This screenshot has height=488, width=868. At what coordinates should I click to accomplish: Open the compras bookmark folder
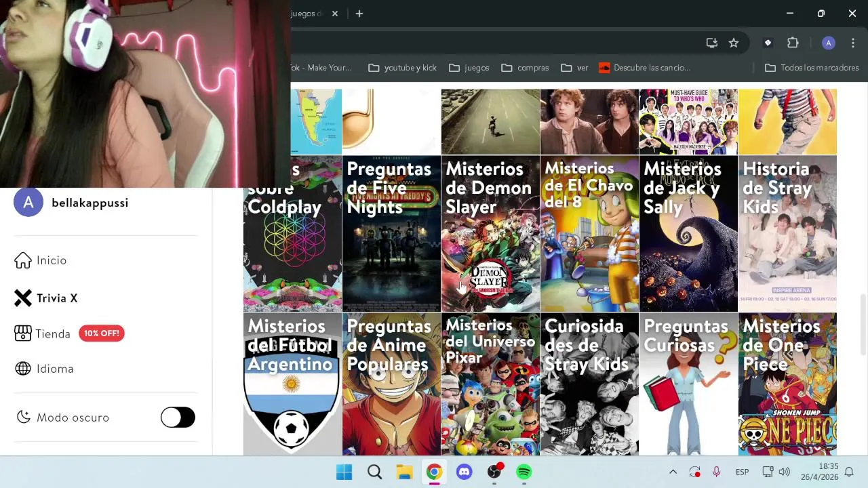(x=525, y=68)
